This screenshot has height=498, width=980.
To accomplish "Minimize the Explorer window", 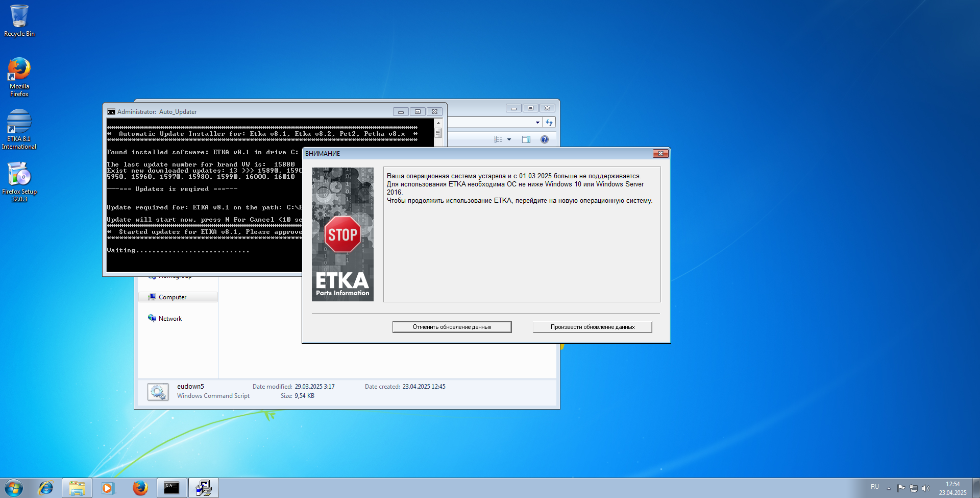I will pos(513,108).
